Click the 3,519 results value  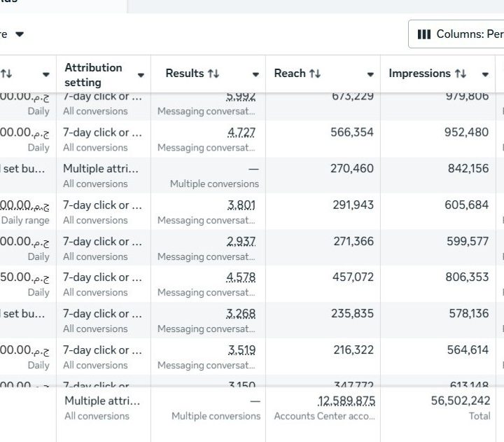pyautogui.click(x=241, y=350)
